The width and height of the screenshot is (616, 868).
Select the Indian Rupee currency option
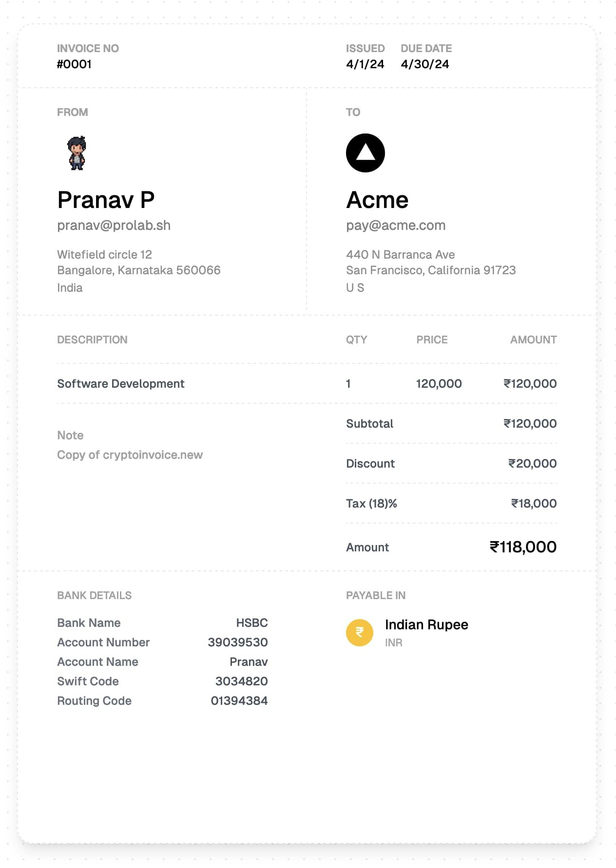tap(407, 632)
